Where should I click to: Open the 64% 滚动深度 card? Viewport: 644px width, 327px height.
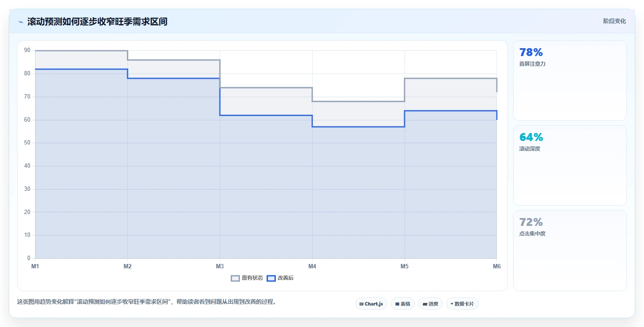[570, 165]
